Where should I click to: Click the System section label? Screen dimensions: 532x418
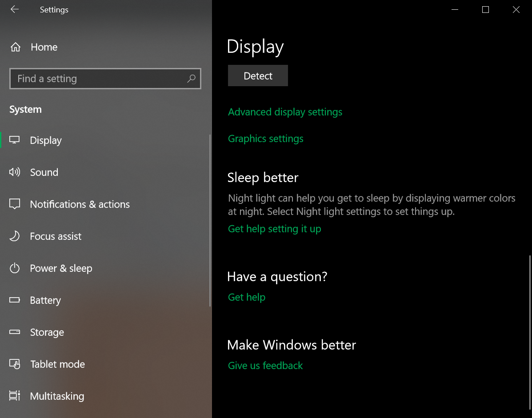tap(25, 110)
